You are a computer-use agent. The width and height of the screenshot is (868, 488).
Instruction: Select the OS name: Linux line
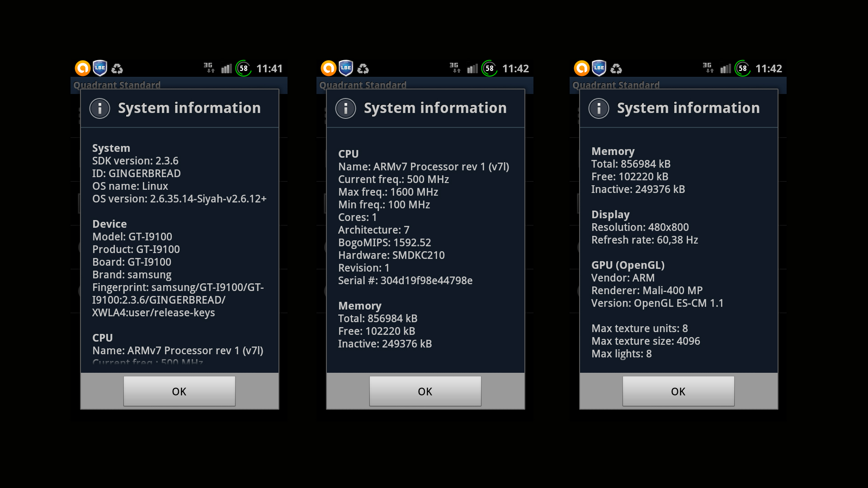point(130,186)
